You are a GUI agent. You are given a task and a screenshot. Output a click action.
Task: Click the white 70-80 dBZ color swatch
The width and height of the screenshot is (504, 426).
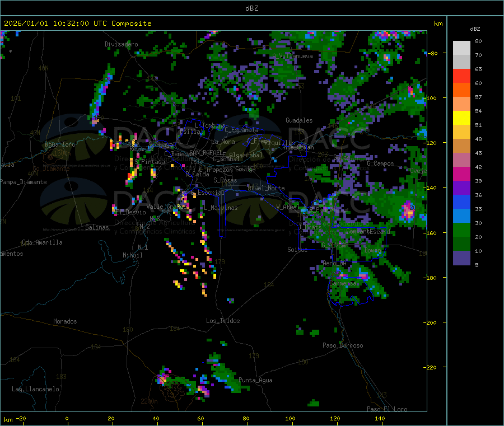[461, 48]
